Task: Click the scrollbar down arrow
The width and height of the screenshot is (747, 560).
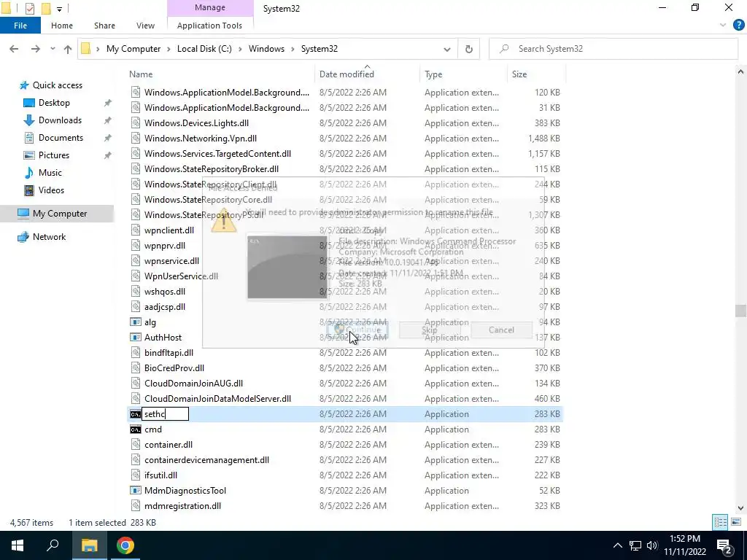Action: [x=740, y=508]
